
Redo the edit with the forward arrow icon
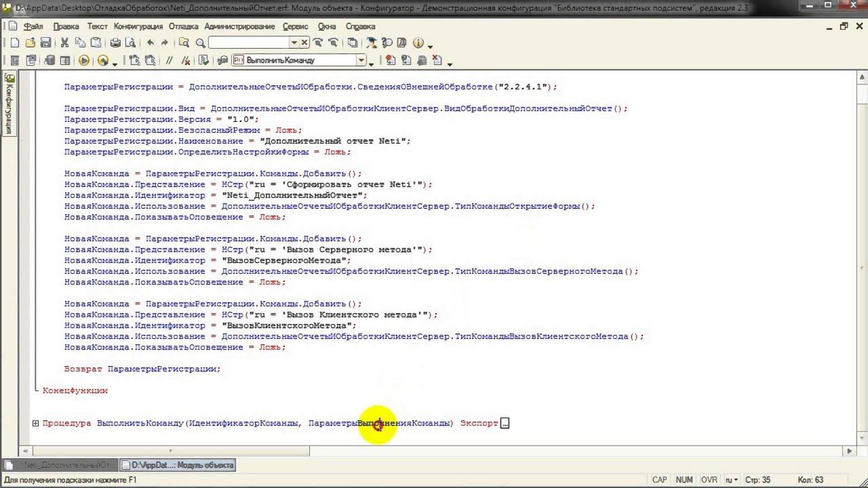point(165,43)
